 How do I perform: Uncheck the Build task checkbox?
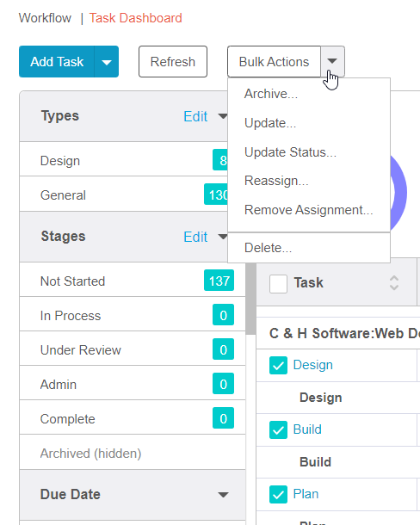278,429
